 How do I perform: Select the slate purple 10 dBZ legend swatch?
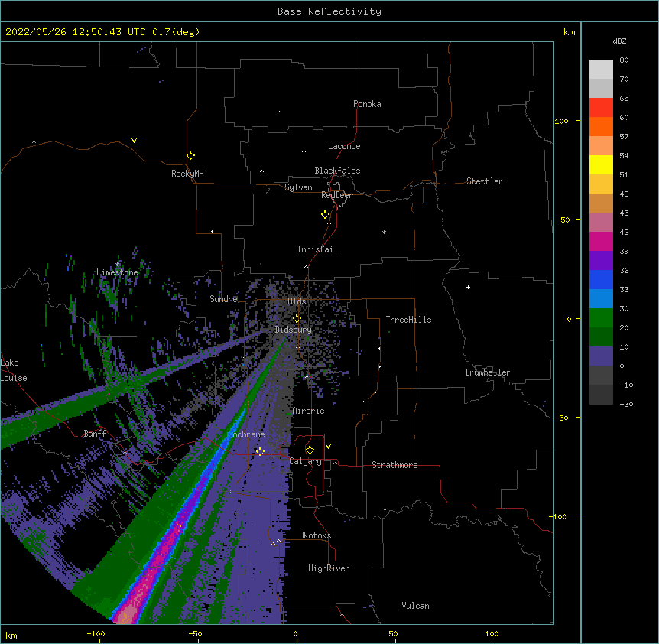click(x=601, y=356)
